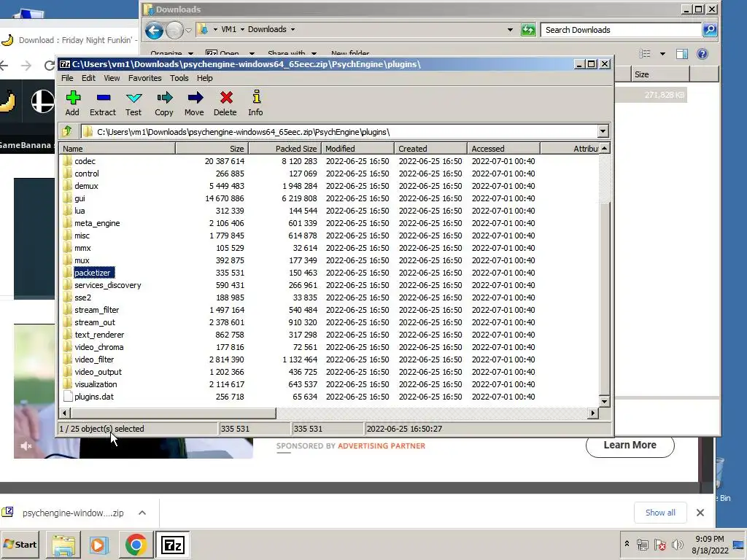
Task: Open the Edit menu
Action: [88, 78]
